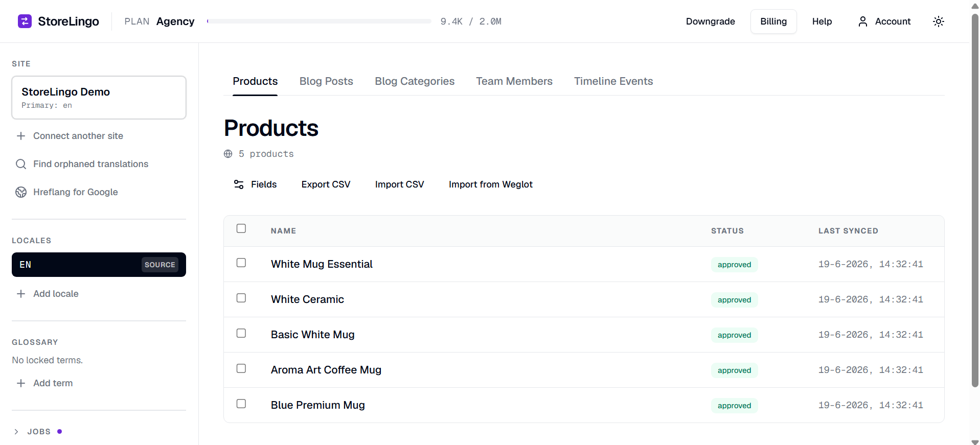
Task: Click the 9.4K / 2.0M usage text
Action: point(471,21)
